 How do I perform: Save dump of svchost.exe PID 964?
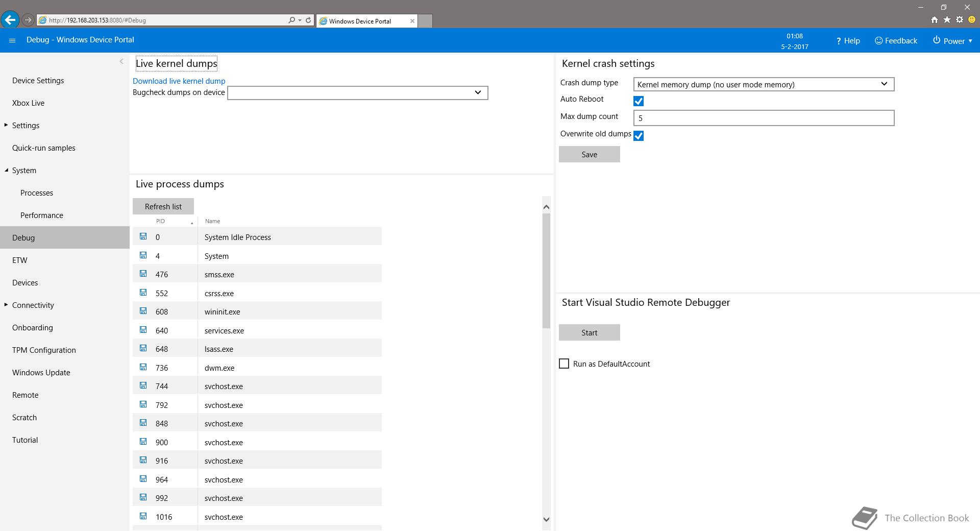(143, 479)
